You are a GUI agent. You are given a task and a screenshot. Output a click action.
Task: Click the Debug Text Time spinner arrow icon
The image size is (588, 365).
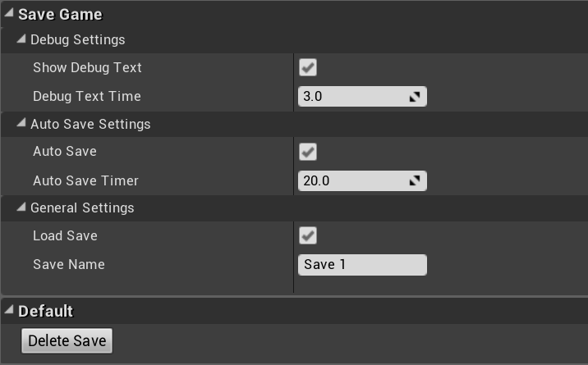point(415,97)
